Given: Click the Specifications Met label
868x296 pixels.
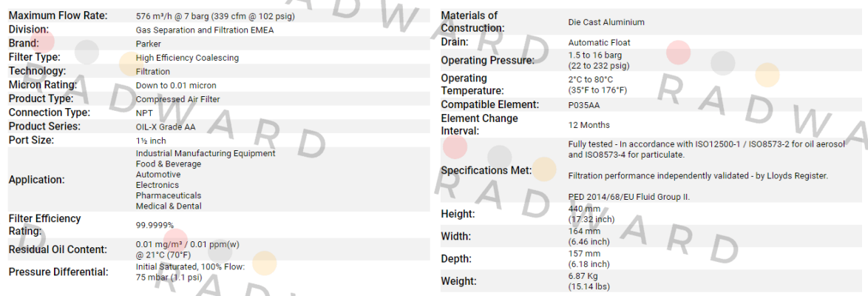Looking at the screenshot, I should 486,171.
